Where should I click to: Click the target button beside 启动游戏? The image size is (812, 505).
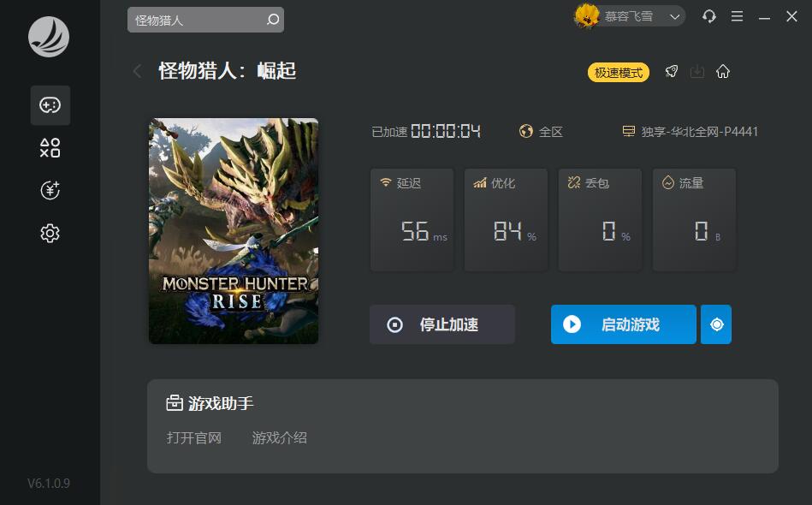click(x=716, y=324)
